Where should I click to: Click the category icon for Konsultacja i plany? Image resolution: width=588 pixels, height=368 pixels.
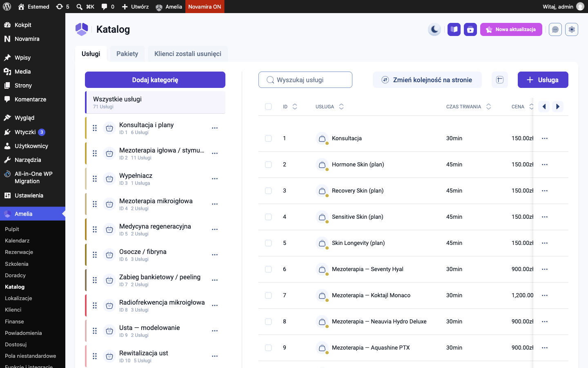click(x=109, y=128)
